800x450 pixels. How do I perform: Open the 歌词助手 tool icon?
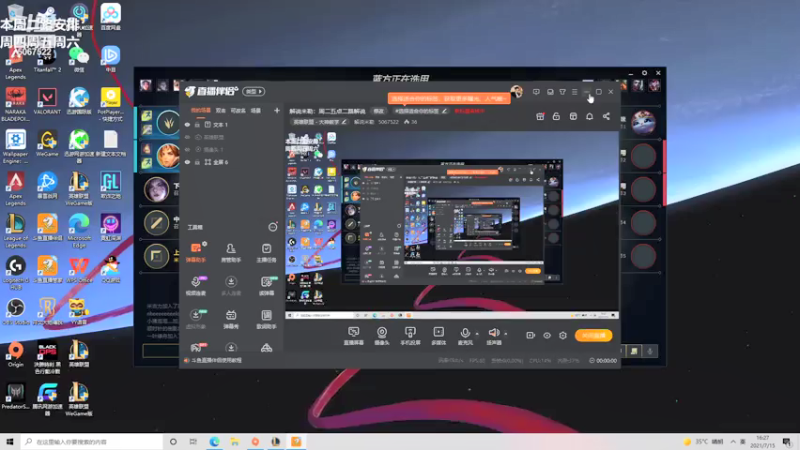(x=266, y=318)
